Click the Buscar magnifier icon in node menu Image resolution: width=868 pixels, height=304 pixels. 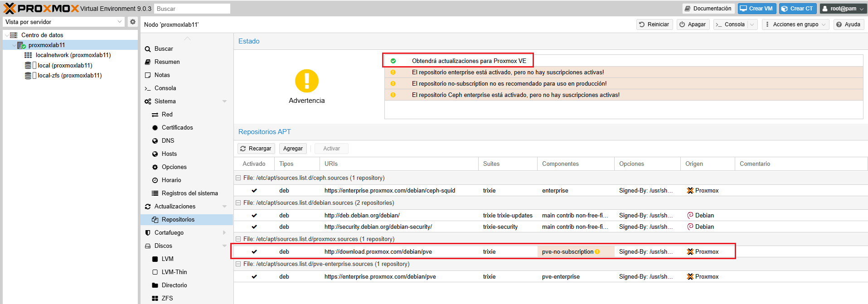tap(148, 49)
